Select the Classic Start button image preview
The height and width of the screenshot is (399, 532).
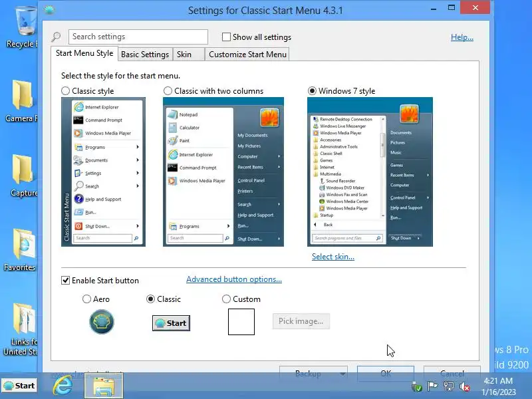click(x=171, y=323)
